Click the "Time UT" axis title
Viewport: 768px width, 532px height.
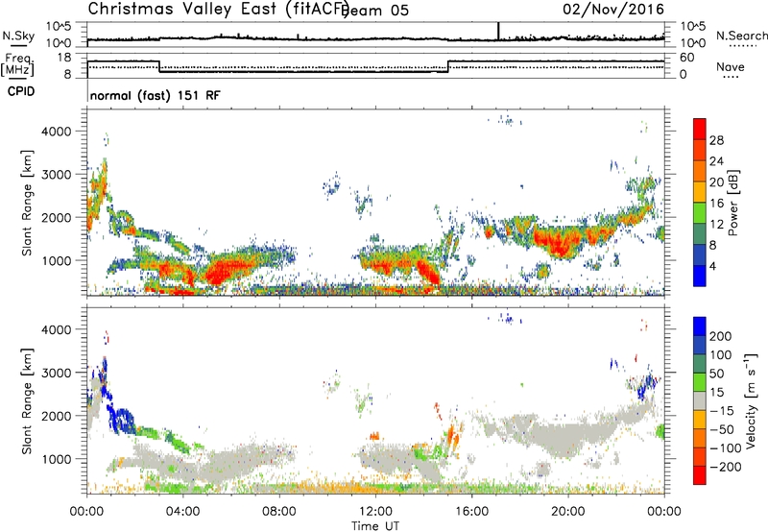[x=375, y=526]
